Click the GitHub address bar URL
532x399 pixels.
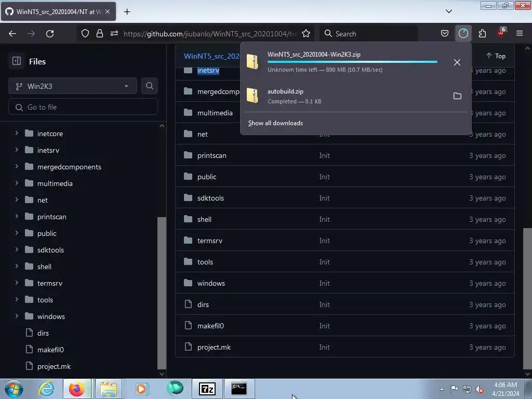(210, 34)
